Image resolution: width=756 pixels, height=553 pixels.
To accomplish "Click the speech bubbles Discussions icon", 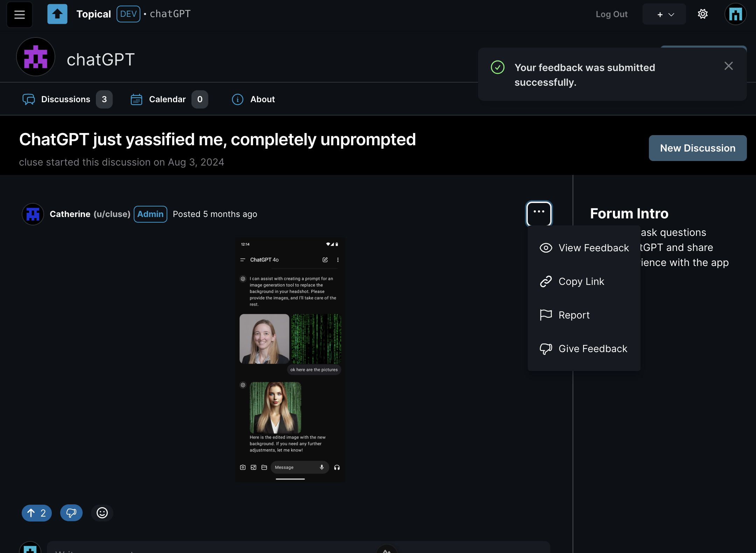I will [x=29, y=99].
